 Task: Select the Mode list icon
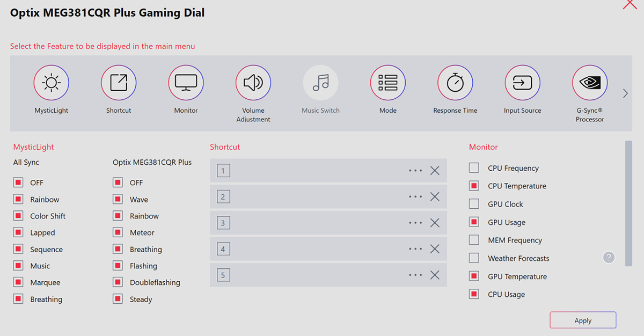(388, 83)
